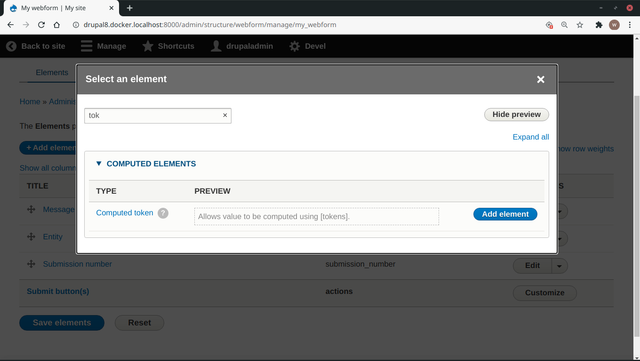This screenshot has width=640, height=361.
Task: Reload the page
Action: click(41, 25)
